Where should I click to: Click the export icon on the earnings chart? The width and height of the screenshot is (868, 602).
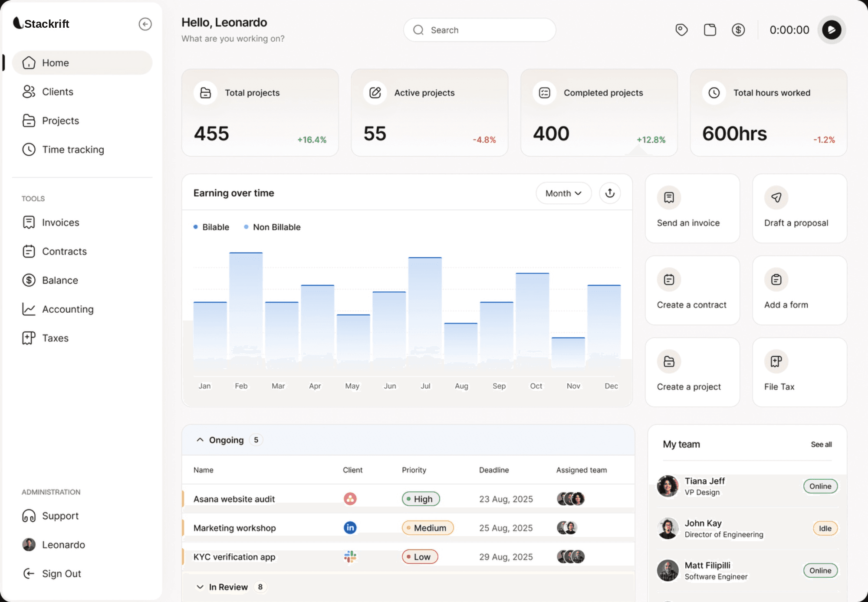pos(610,193)
